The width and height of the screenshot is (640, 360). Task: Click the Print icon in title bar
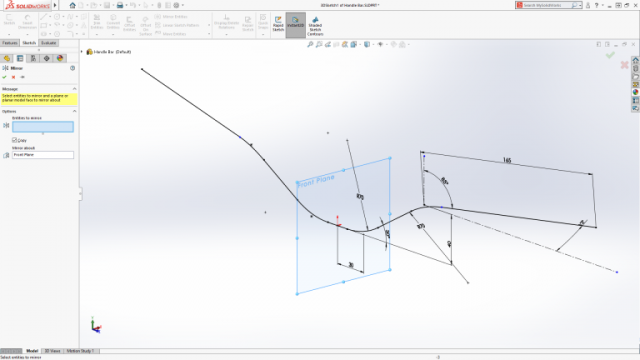pos(120,5)
